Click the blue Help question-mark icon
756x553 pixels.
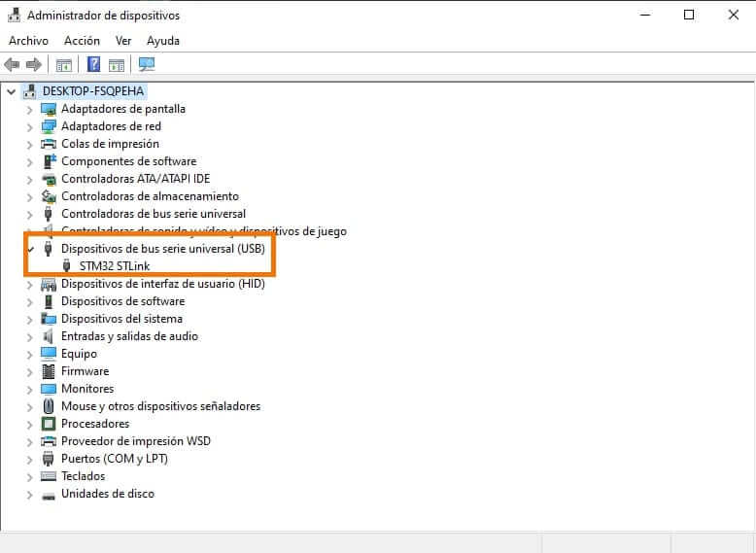pyautogui.click(x=94, y=65)
